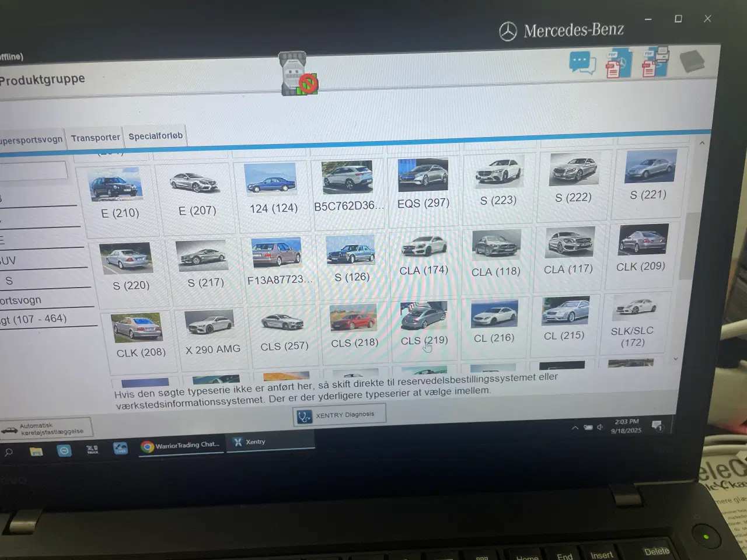
Task: Click the scroll up arrow of model list
Action: [x=702, y=143]
